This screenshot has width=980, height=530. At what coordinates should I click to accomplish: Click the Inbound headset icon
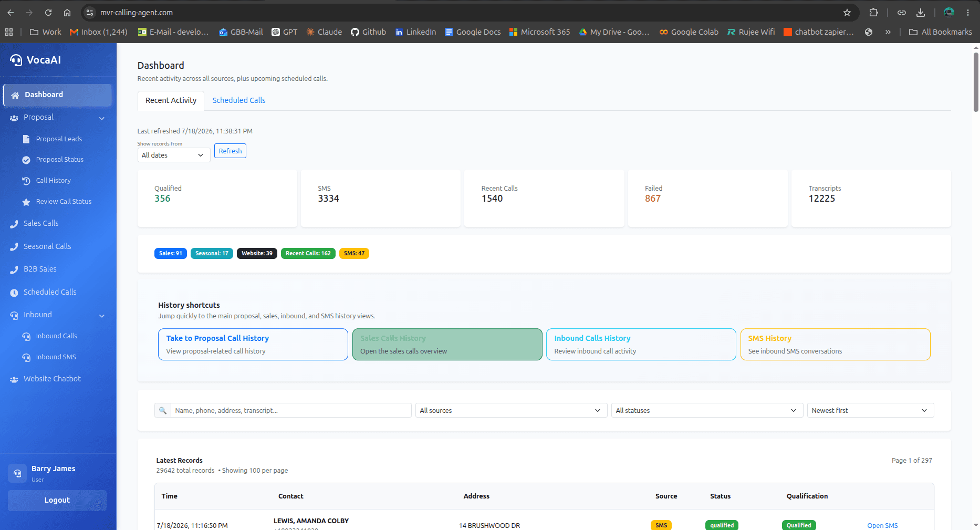14,315
